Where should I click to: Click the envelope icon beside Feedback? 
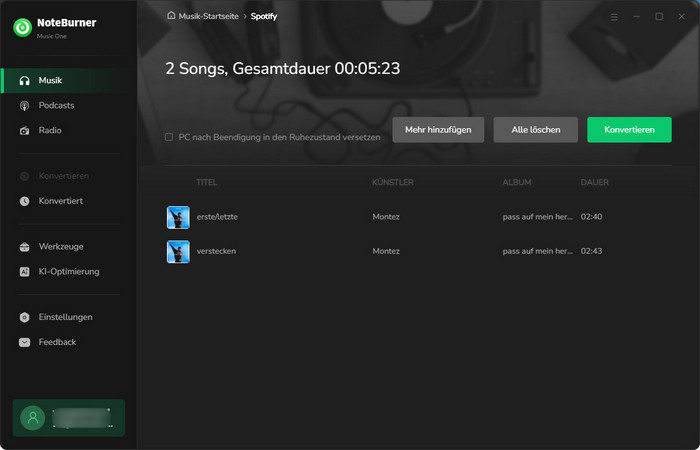click(25, 342)
